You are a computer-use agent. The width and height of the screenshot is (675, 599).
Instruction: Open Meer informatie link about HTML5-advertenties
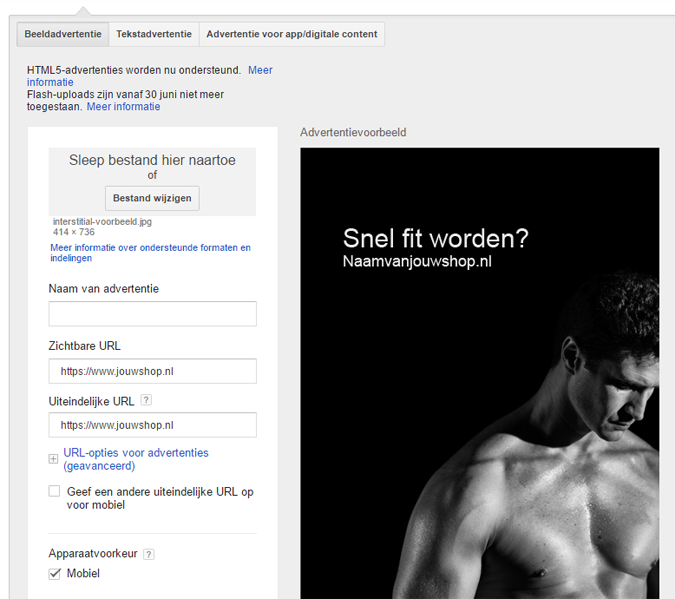(260, 70)
